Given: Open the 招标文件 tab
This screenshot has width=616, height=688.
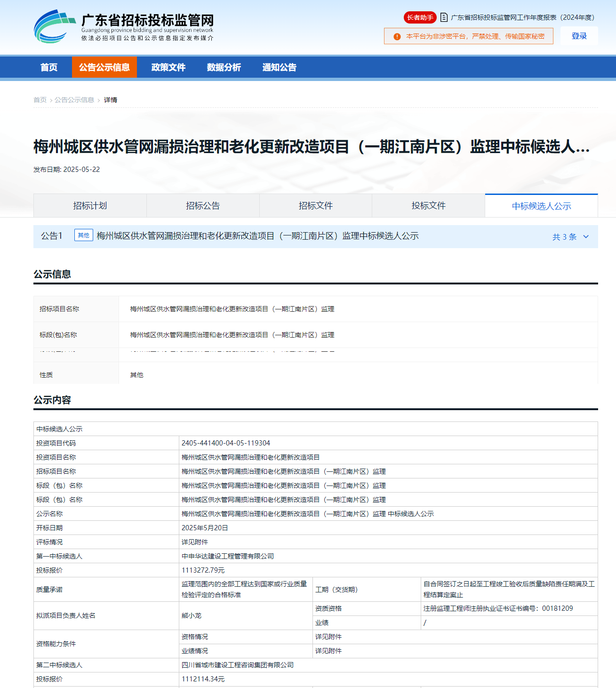Looking at the screenshot, I should pyautogui.click(x=316, y=206).
